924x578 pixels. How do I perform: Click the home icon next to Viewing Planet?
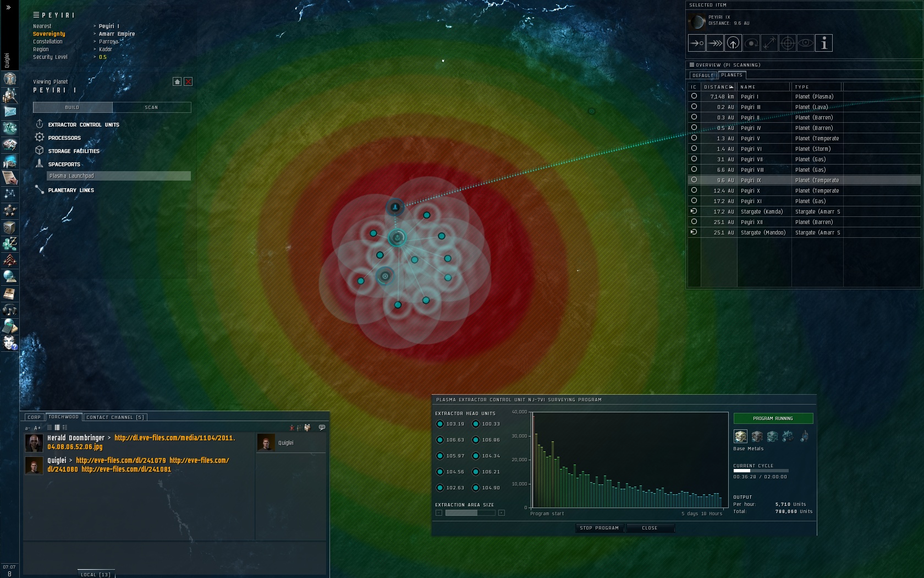(177, 81)
